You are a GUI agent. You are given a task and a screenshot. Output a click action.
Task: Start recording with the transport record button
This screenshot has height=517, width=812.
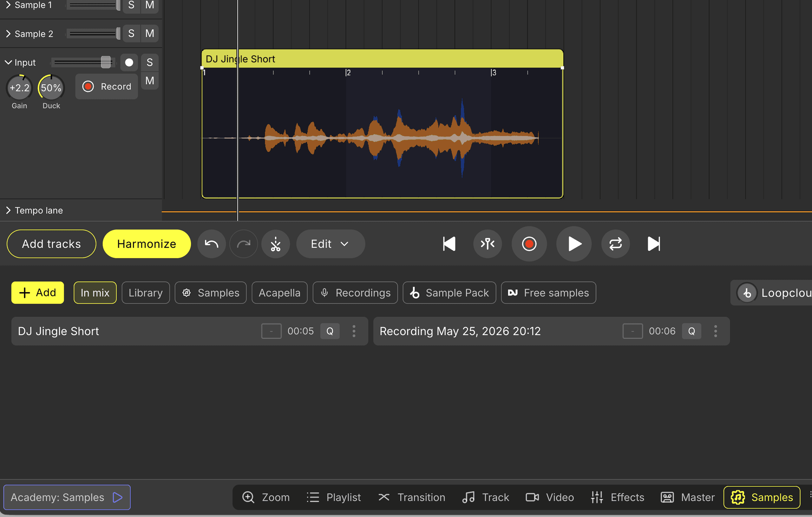(529, 244)
